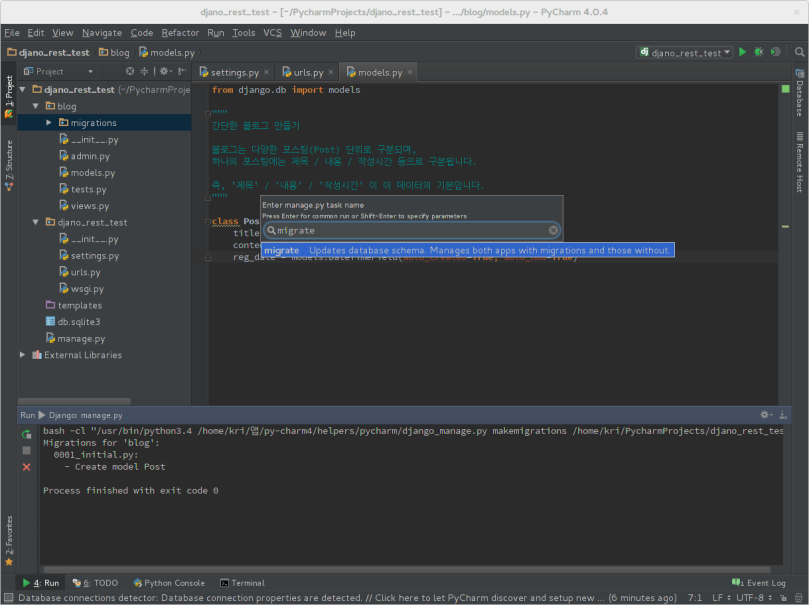Viewport: 809px width, 605px height.
Task: Open the Terminal tool window
Action: point(242,583)
